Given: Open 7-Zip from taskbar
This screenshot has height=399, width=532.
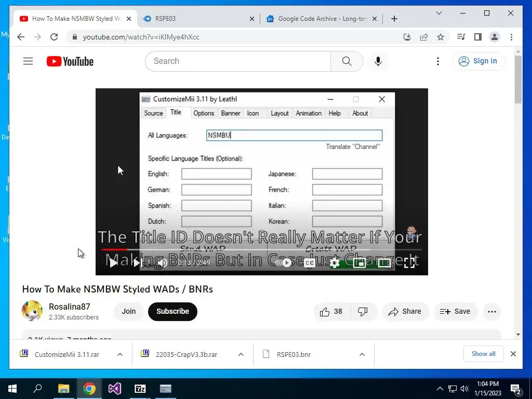Looking at the screenshot, I should tap(140, 389).
